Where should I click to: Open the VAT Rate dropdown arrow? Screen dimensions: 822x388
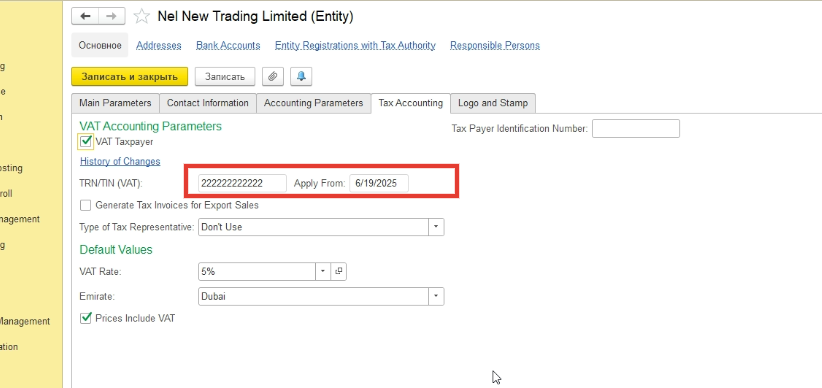coord(323,271)
